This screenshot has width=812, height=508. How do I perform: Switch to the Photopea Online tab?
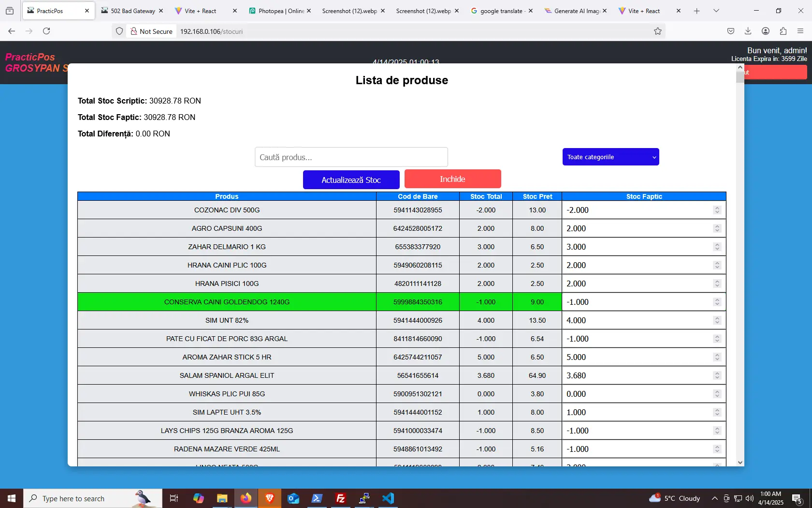tap(279, 11)
